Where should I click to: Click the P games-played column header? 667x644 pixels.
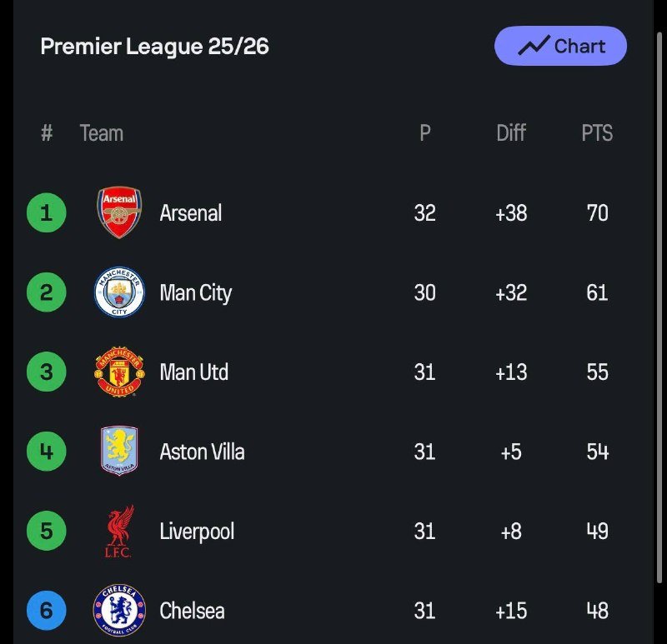pyautogui.click(x=425, y=133)
